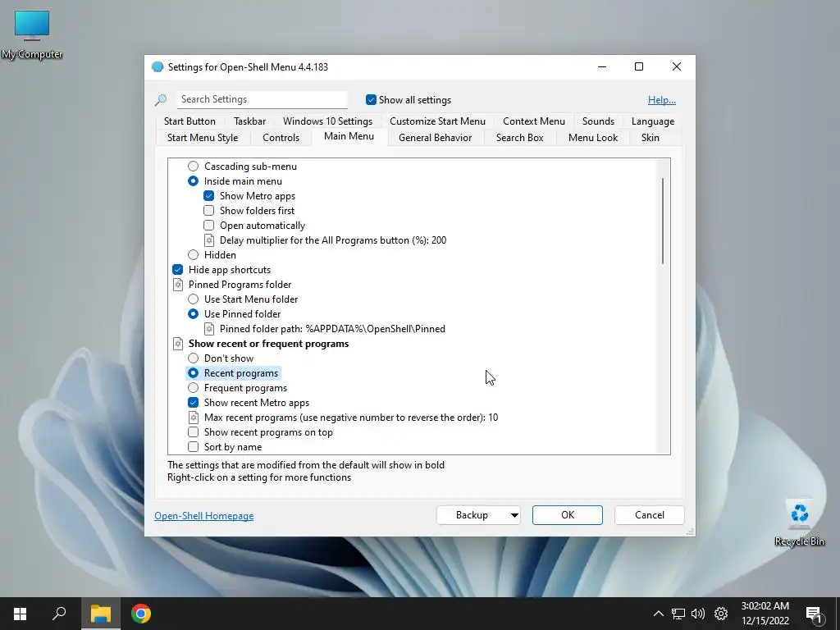Screen dimensions: 840x630
Task: Enable Show recent programs on top
Action: point(194,431)
